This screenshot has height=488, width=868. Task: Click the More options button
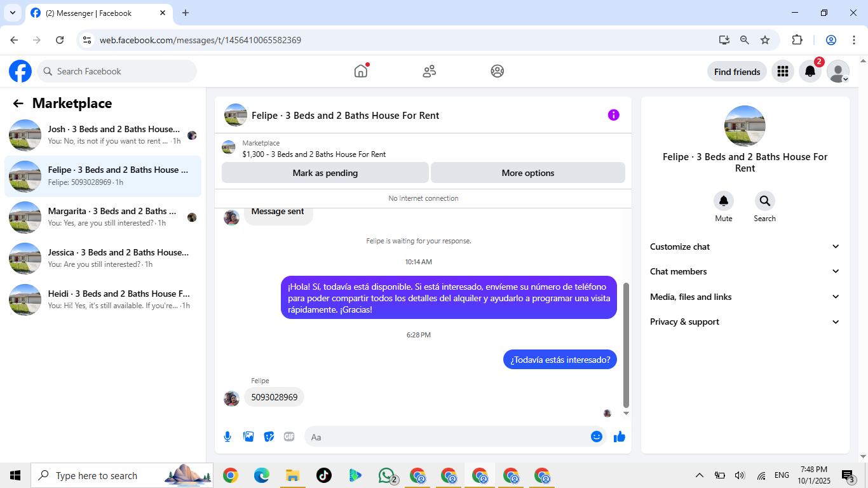(x=528, y=173)
